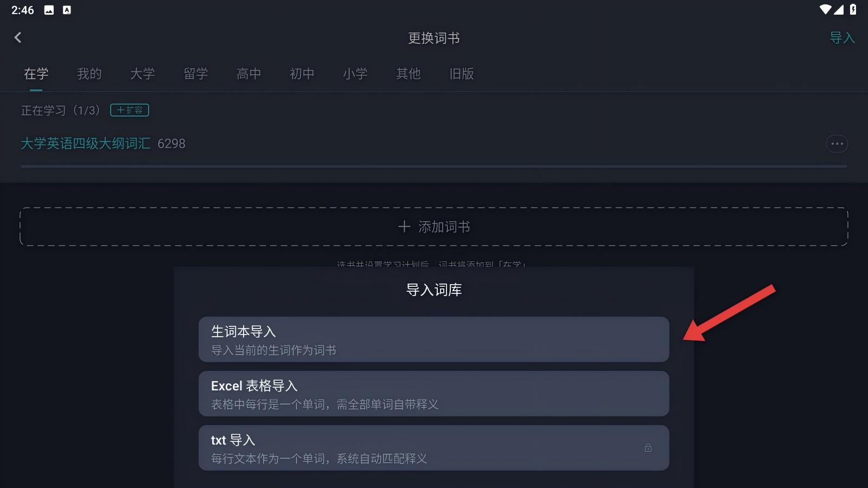Open the three-dot menu for 大学英语四级大纲词汇
Viewport: 868px width, 488px height.
pos(837,144)
